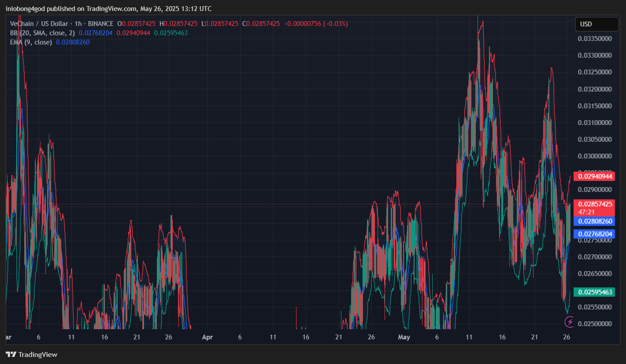Click the red 0.02940944 price axis tag

595,176
